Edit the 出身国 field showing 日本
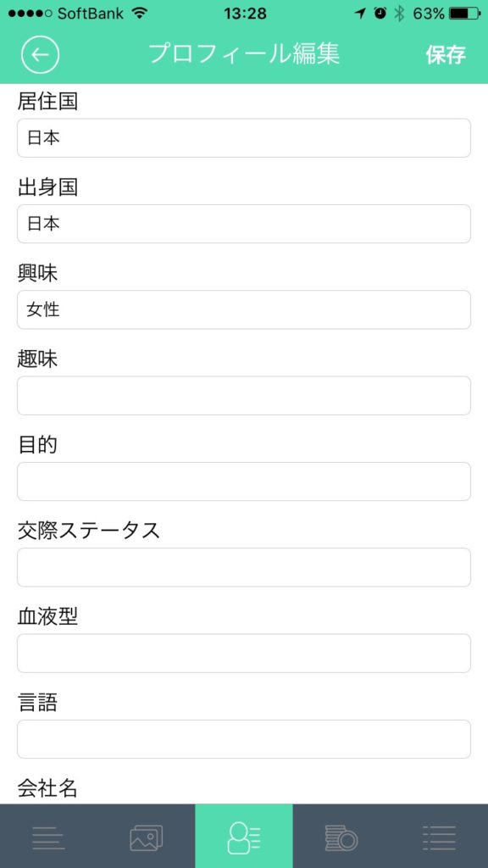488x868 pixels. coord(244,224)
